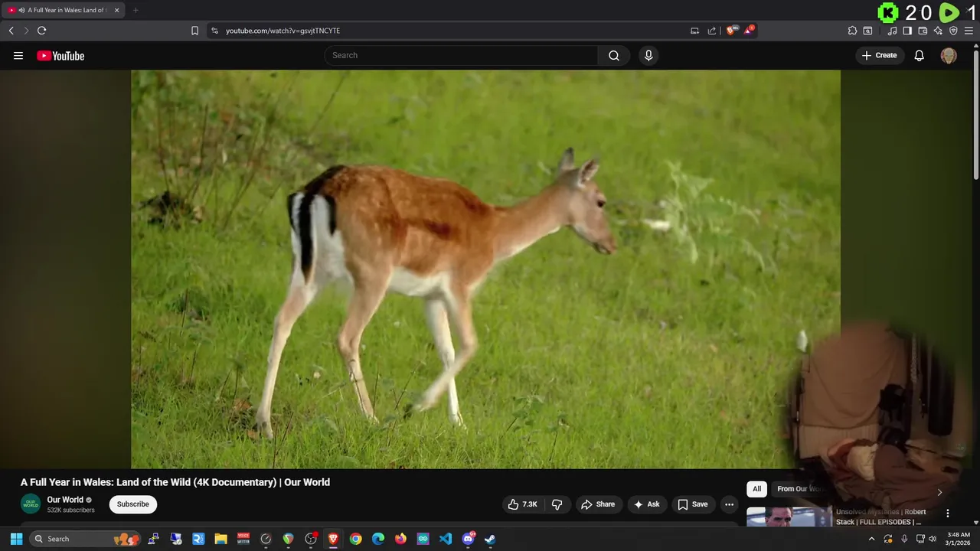Screen dimensions: 980x551
Task: Select the 'A Full Year in Wales' tab
Action: pyautogui.click(x=64, y=10)
